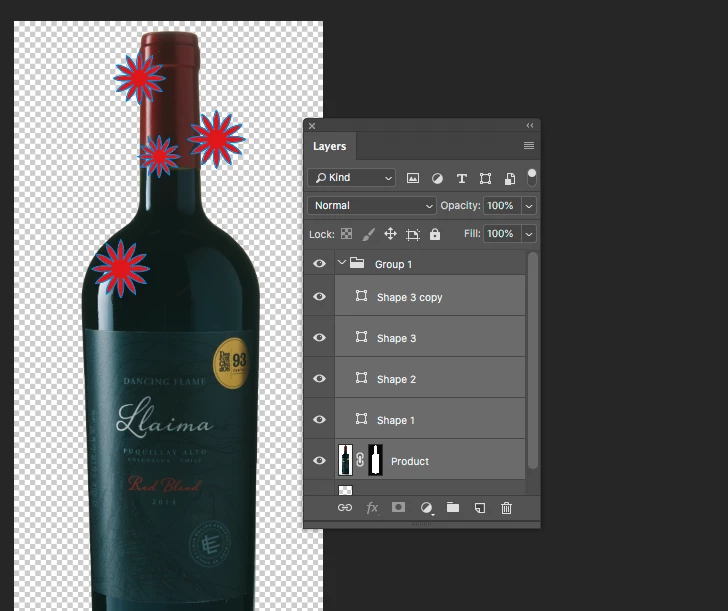Click the Product layer image thumbnail

coord(345,460)
